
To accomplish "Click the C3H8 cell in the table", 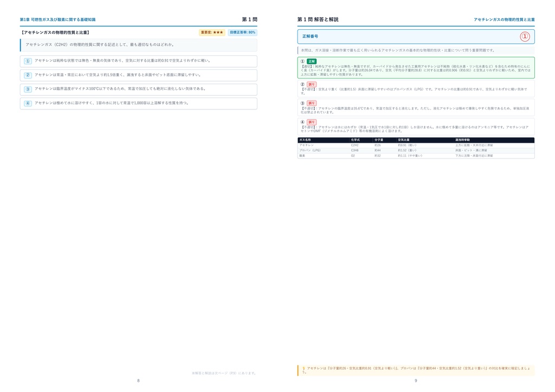I will point(354,151).
